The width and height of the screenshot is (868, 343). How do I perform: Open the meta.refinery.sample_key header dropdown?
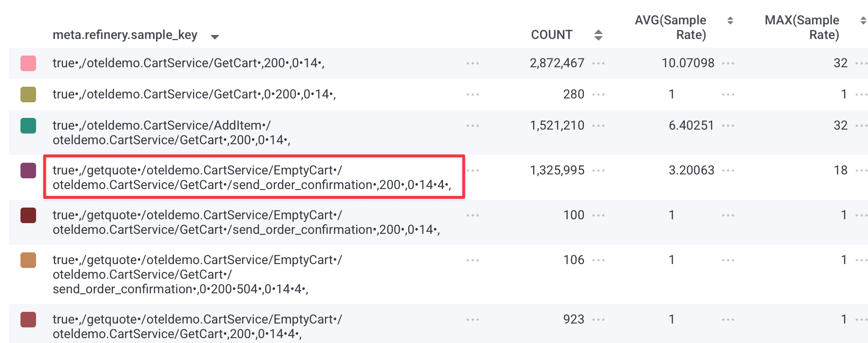tap(215, 36)
